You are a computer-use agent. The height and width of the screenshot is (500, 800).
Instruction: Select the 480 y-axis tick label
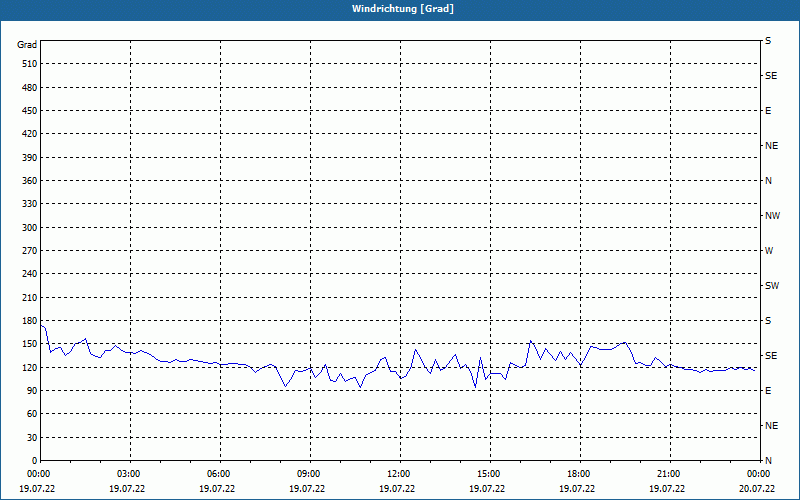[29, 88]
